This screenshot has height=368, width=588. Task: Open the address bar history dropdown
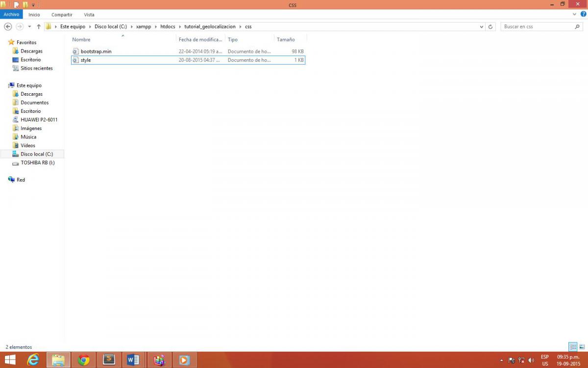coord(482,26)
